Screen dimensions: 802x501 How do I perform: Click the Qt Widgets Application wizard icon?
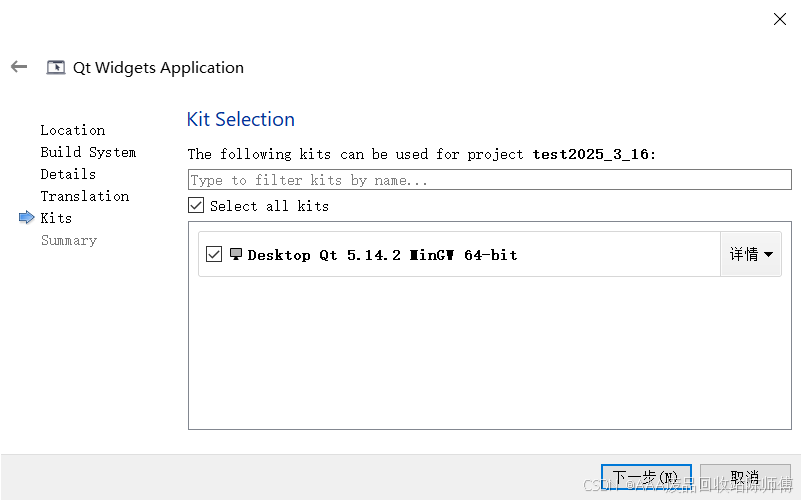(x=56, y=67)
